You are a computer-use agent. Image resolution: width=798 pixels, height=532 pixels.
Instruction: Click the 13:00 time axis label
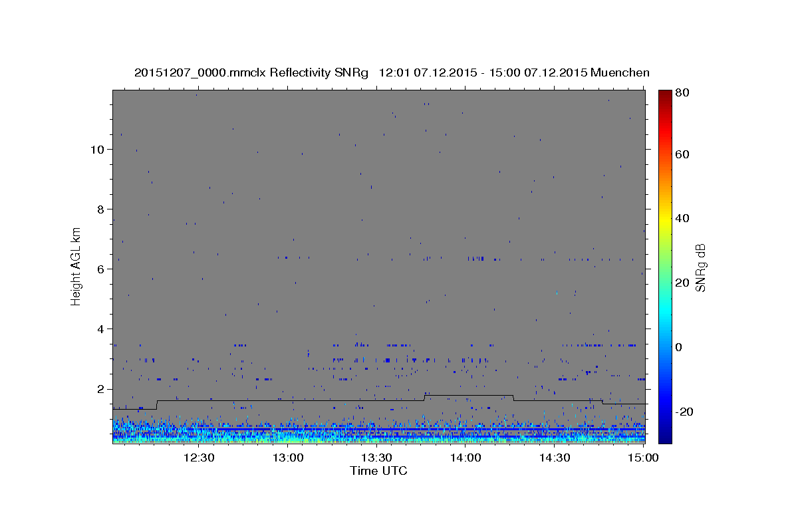pyautogui.click(x=287, y=458)
